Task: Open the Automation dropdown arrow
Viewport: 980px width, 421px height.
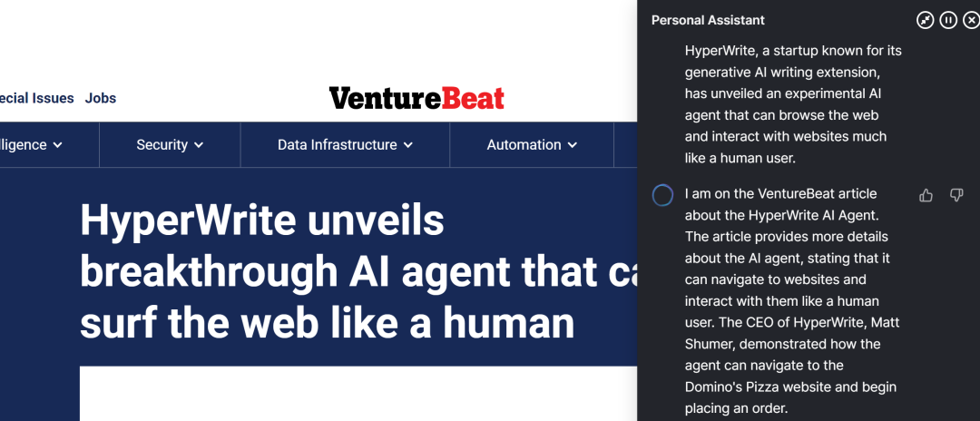Action: [573, 145]
